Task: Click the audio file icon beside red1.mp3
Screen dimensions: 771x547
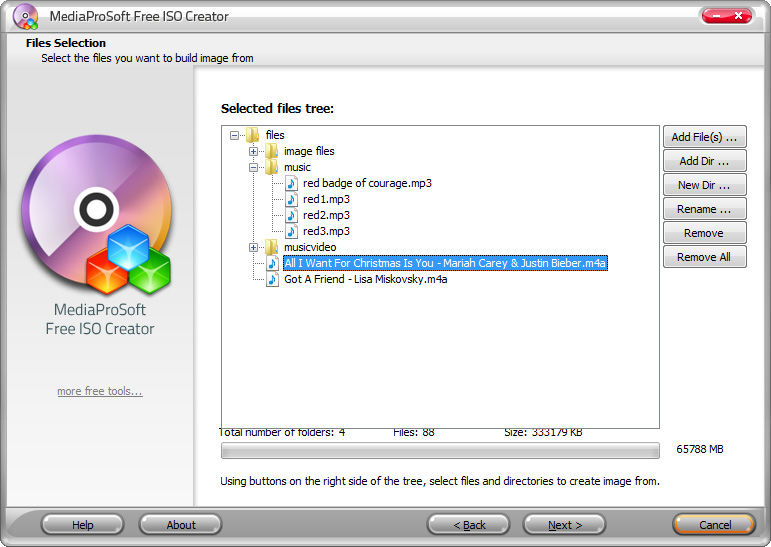Action: 291,199
